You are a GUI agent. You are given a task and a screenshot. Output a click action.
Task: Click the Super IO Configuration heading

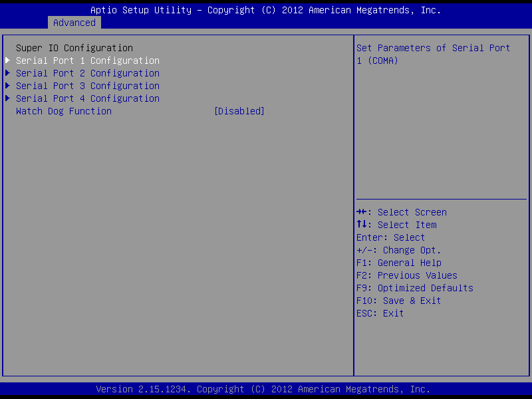[x=74, y=48]
